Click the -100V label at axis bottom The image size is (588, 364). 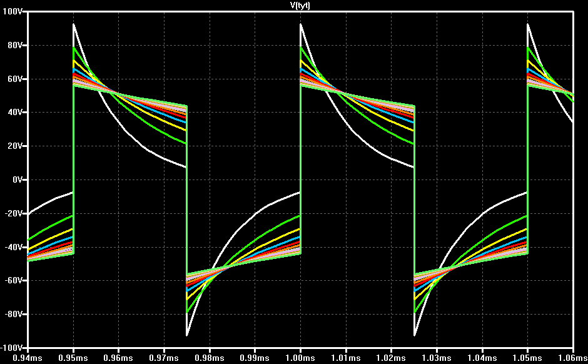(x=12, y=348)
